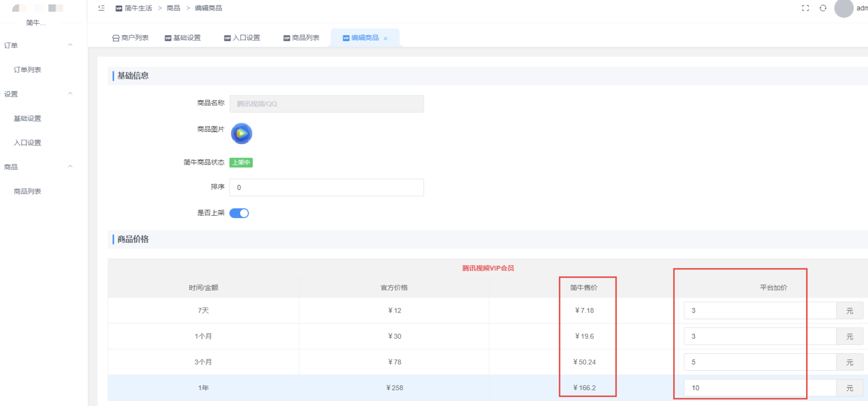Switch to the 商品列表 tab
This screenshot has width=868, height=406.
tap(302, 38)
